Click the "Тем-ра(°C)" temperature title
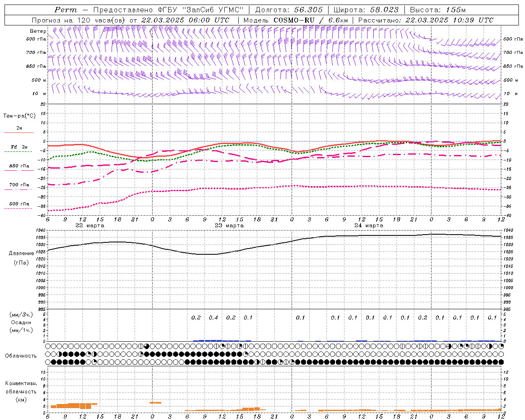This screenshot has height=420, width=525. point(19,116)
